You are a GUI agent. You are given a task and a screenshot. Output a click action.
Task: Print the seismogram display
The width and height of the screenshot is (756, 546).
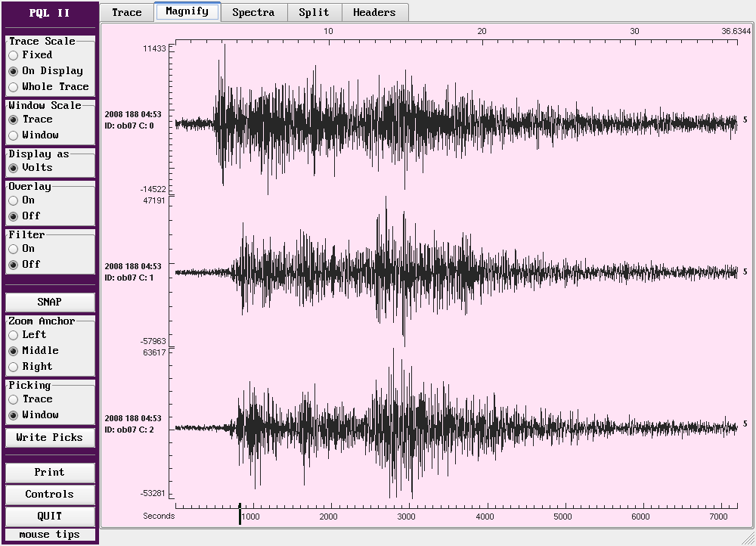(50, 473)
